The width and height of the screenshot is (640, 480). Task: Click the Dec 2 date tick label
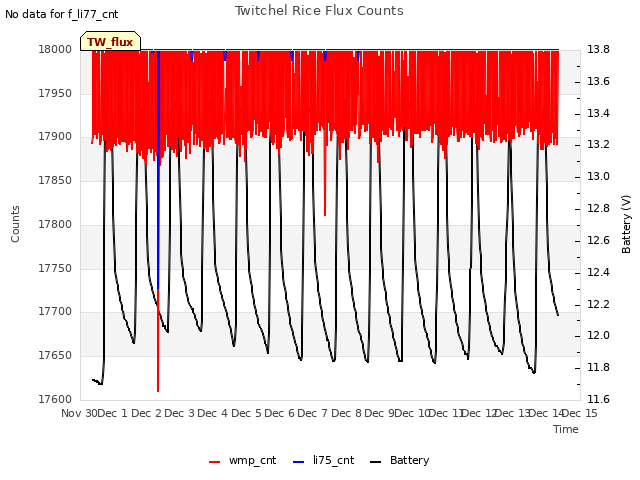pyautogui.click(x=147, y=413)
